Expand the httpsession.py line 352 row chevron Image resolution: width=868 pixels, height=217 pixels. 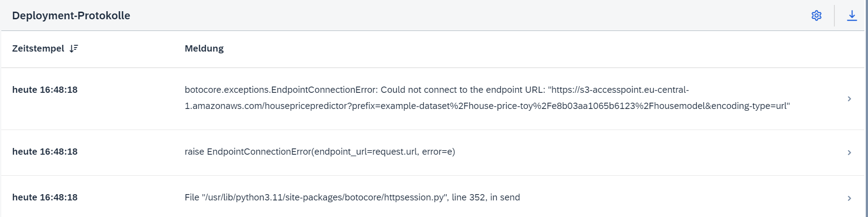[849, 198]
